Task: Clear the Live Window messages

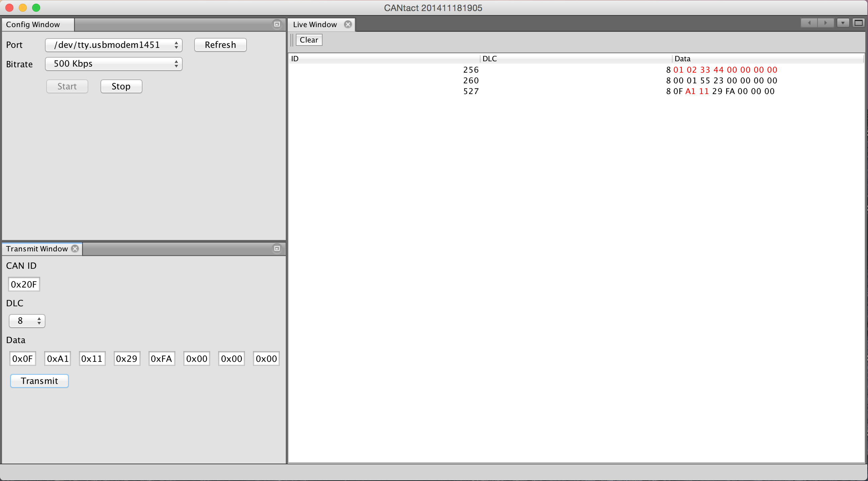Action: point(309,40)
